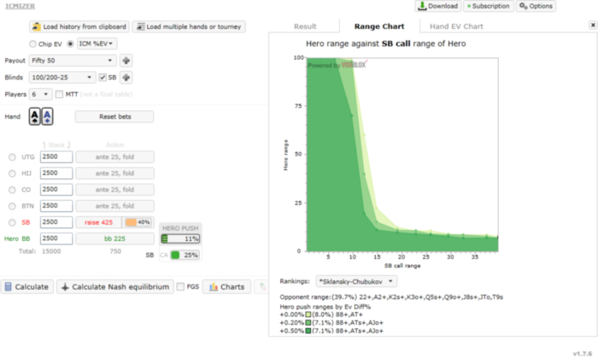Click the UTG stack input field
The height and width of the screenshot is (364, 598).
pos(56,157)
